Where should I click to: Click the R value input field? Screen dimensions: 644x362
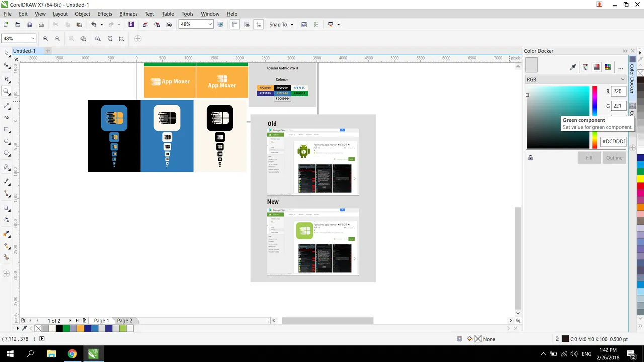(618, 92)
